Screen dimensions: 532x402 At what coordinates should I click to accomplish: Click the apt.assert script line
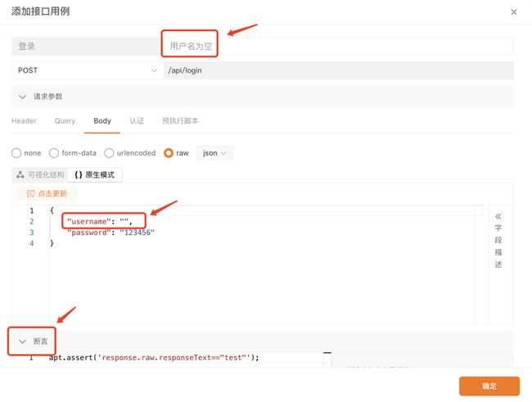[x=154, y=358]
